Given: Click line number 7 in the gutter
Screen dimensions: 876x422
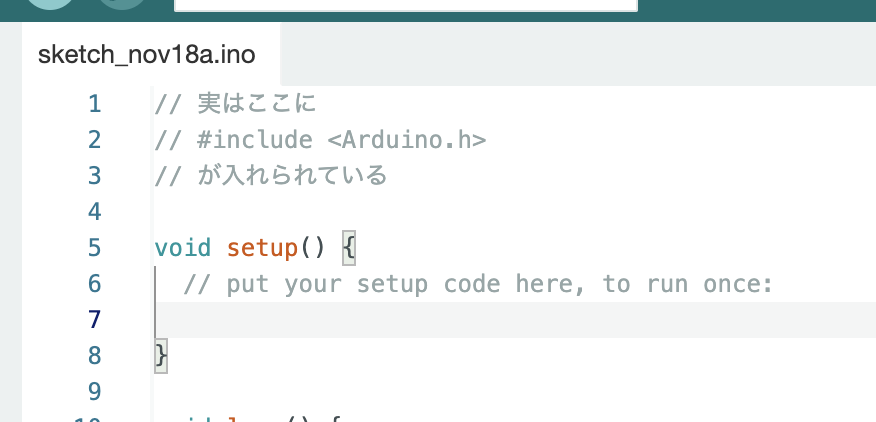Looking at the screenshot, I should click(94, 320).
